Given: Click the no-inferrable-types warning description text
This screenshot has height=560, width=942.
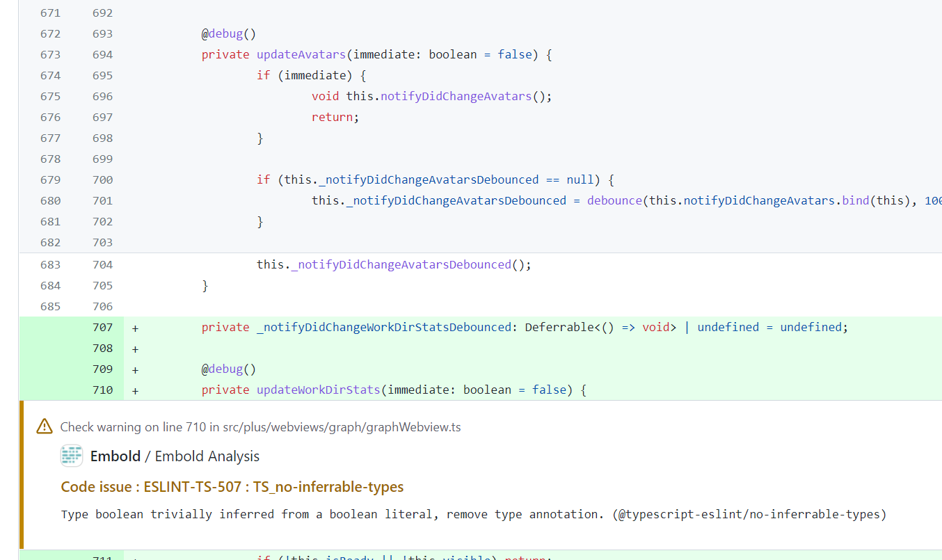Looking at the screenshot, I should (474, 515).
